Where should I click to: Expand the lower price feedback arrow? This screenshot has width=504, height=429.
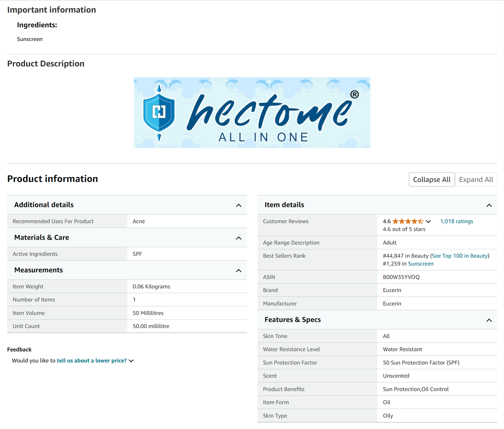[x=131, y=361]
